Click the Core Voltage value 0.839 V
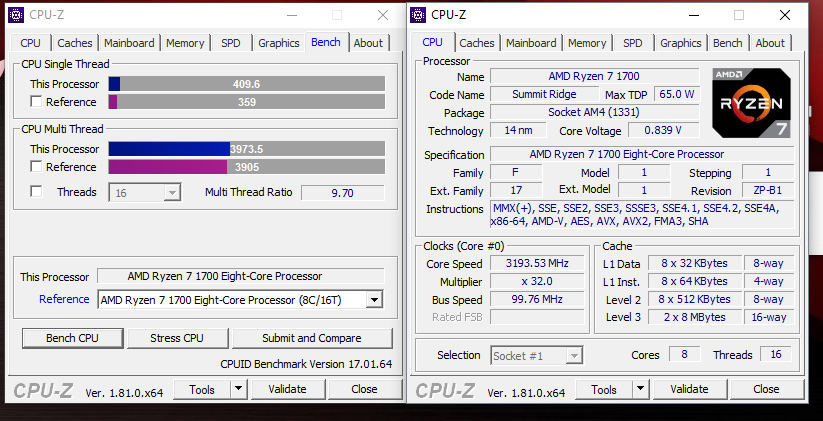The width and height of the screenshot is (823, 421). coord(663,130)
